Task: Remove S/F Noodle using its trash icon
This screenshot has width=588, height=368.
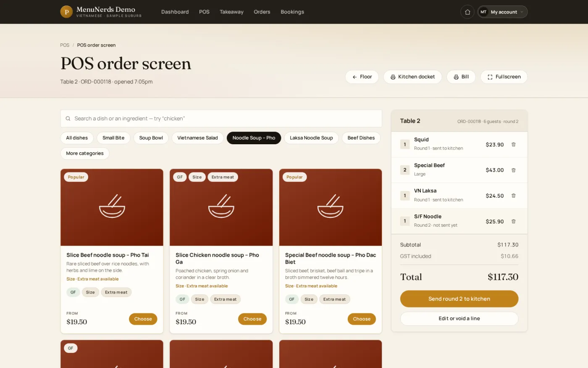Action: [x=513, y=222]
